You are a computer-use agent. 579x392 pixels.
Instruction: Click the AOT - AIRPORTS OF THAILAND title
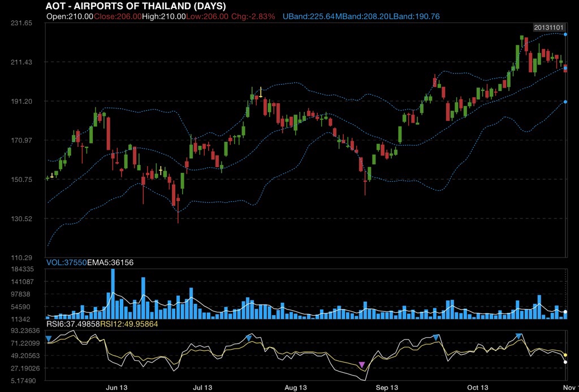(x=136, y=6)
